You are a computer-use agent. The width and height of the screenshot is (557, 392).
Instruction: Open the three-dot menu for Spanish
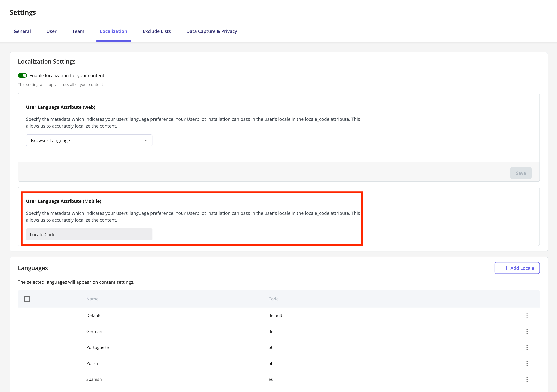527,379
